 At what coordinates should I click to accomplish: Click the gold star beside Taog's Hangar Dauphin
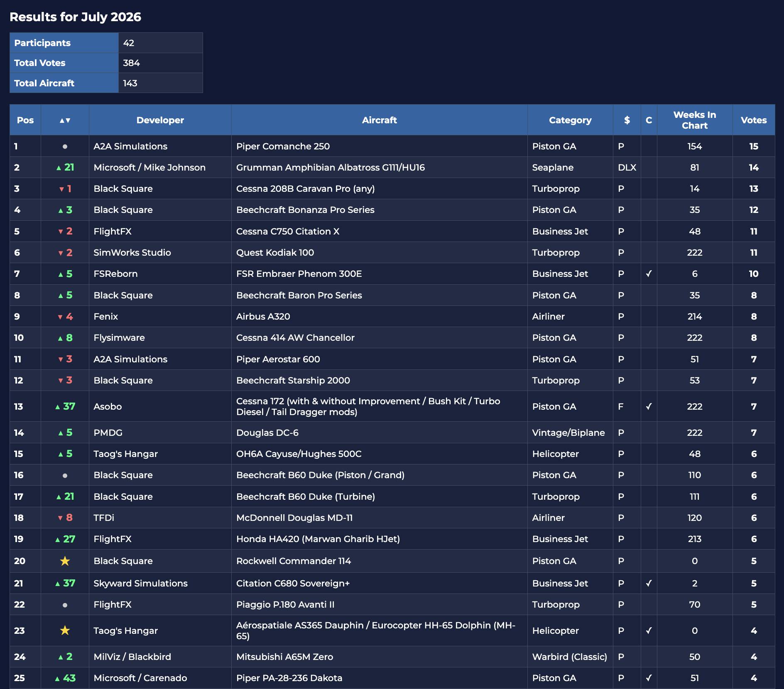point(65,630)
